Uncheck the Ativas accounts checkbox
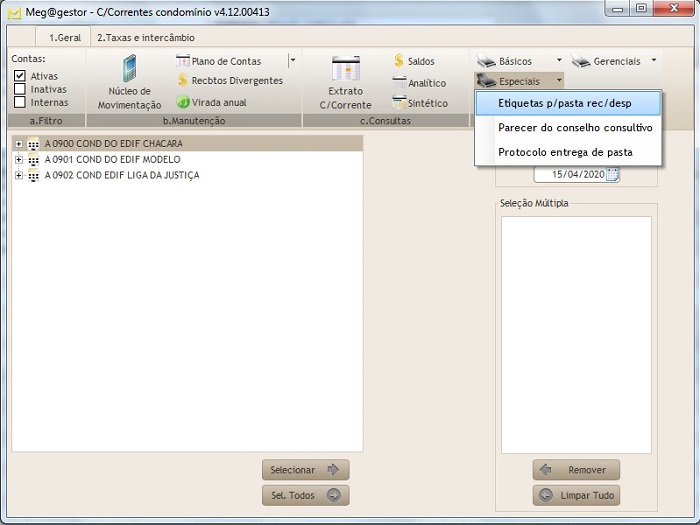 20,76
